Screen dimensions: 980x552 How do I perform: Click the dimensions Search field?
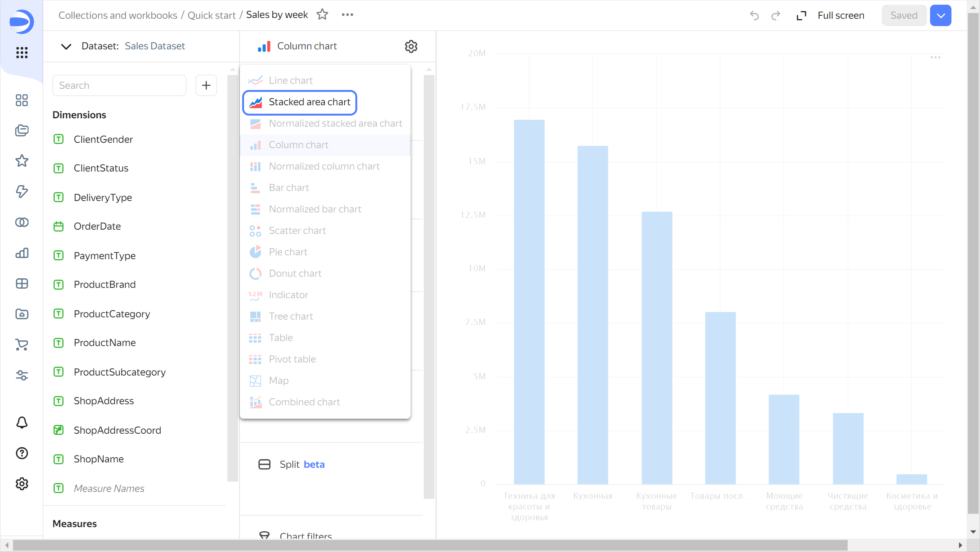click(119, 85)
